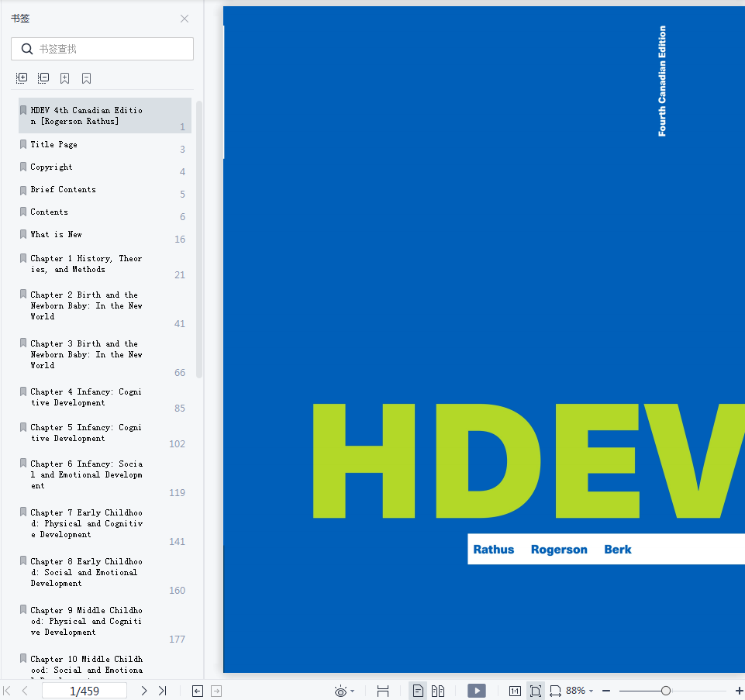Click the zoom slider handle
The image size is (745, 700).
tap(666, 691)
